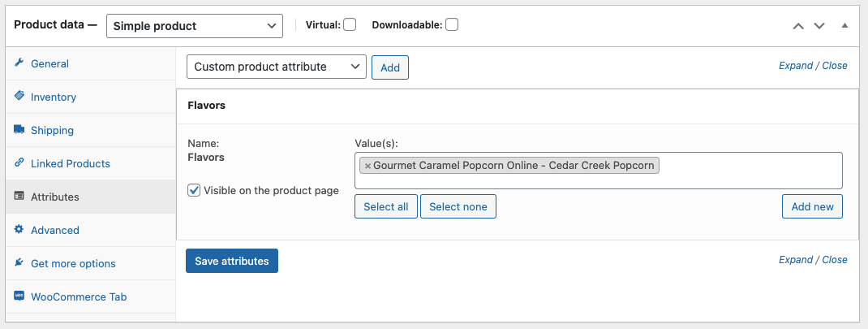Remove the Gourmet Caramel Popcorn value tag
Image resolution: width=868 pixels, height=329 pixels.
(367, 166)
